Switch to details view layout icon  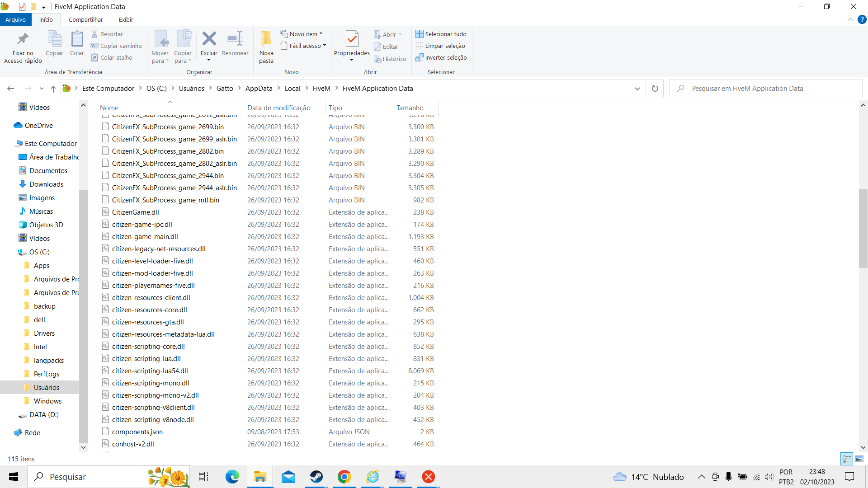pyautogui.click(x=847, y=459)
